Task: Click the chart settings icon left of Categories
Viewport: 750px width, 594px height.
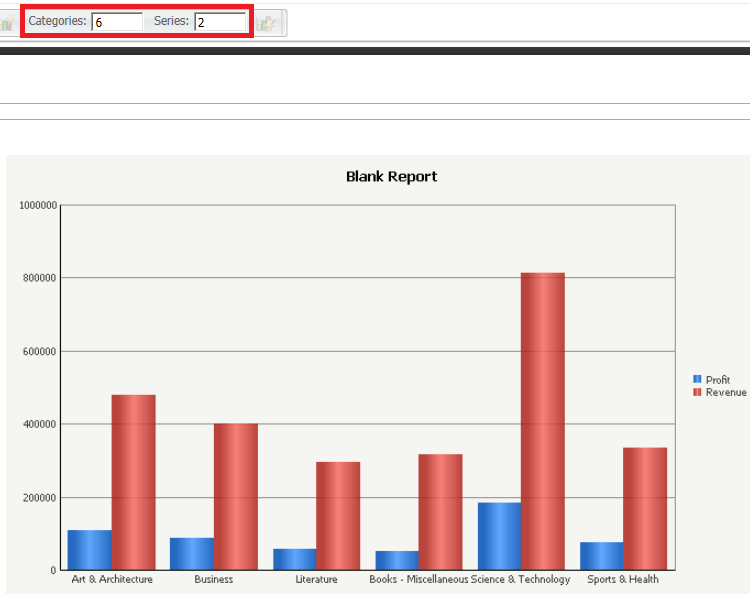Action: (7, 22)
